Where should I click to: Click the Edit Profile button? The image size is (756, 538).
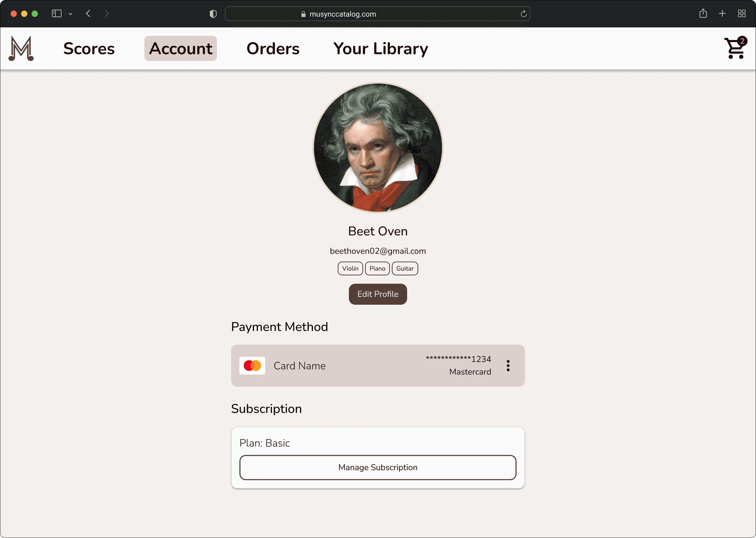(378, 294)
